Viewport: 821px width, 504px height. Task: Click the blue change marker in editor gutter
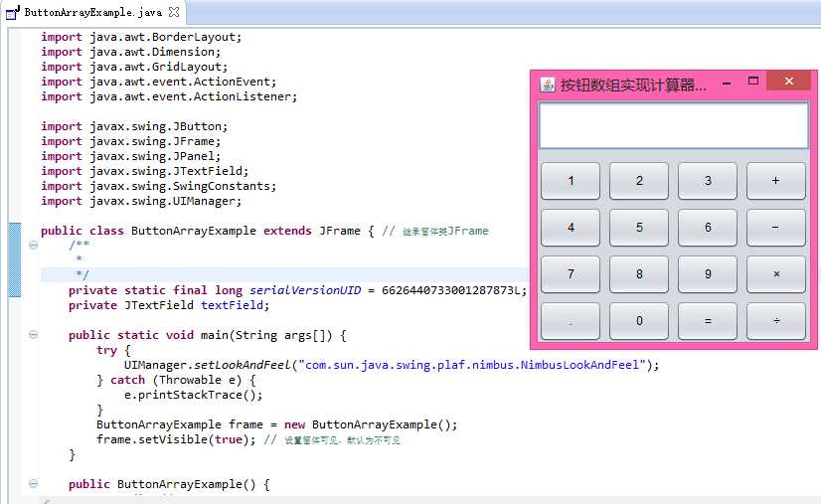pyautogui.click(x=15, y=259)
